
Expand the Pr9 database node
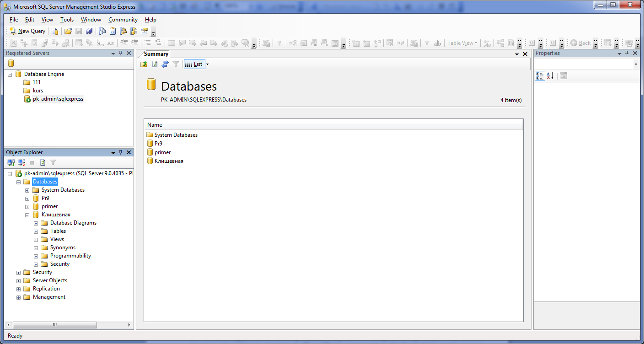click(27, 199)
